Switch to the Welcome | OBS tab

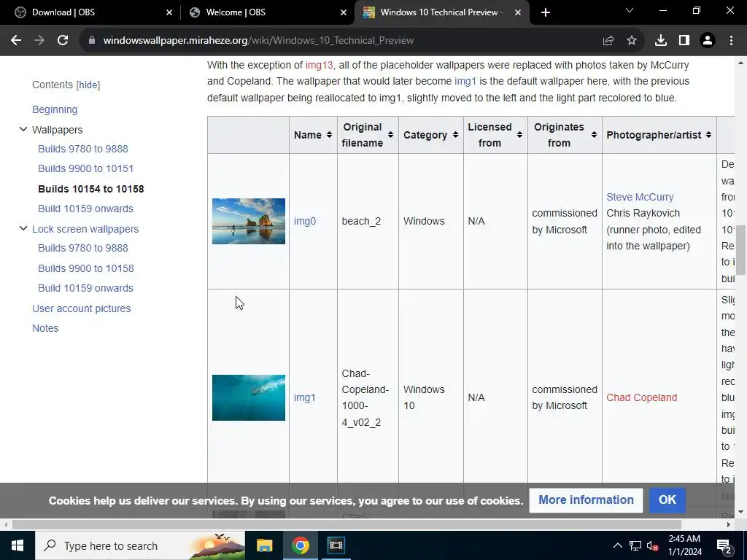[x=267, y=12]
